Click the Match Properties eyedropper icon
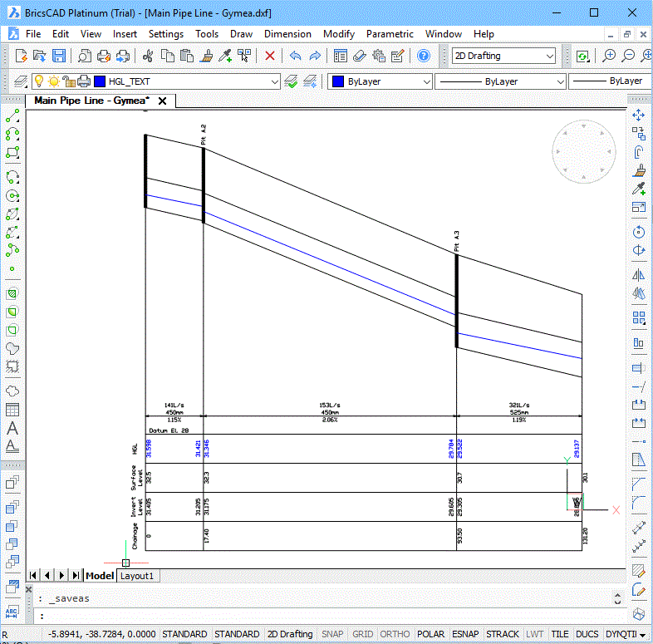Image resolution: width=653 pixels, height=644 pixels. pos(225,56)
